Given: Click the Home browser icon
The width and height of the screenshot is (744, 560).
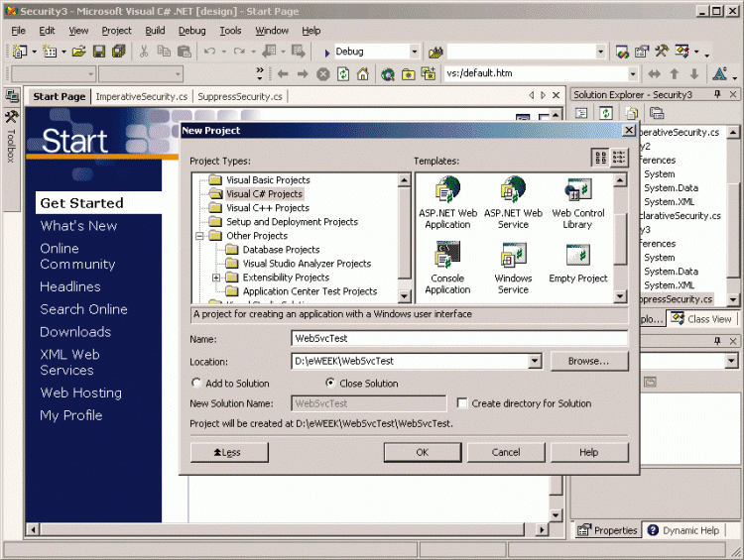Looking at the screenshot, I should coord(363,74).
